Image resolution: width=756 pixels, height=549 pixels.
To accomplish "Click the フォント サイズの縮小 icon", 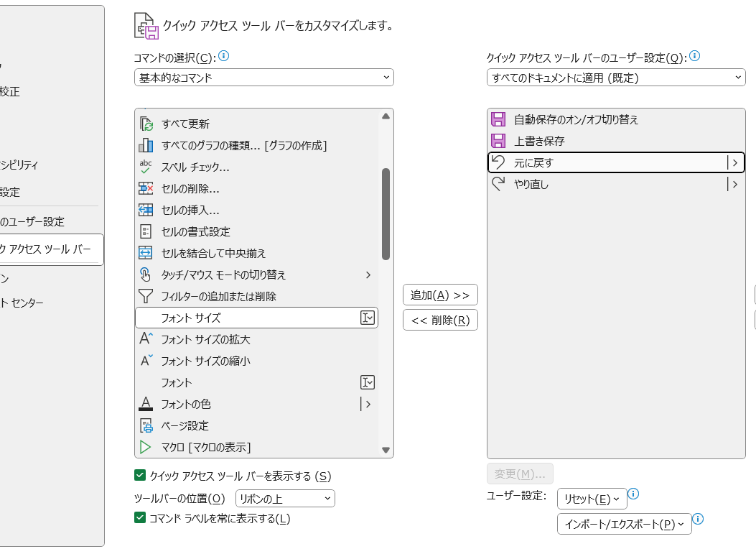I will tap(146, 361).
